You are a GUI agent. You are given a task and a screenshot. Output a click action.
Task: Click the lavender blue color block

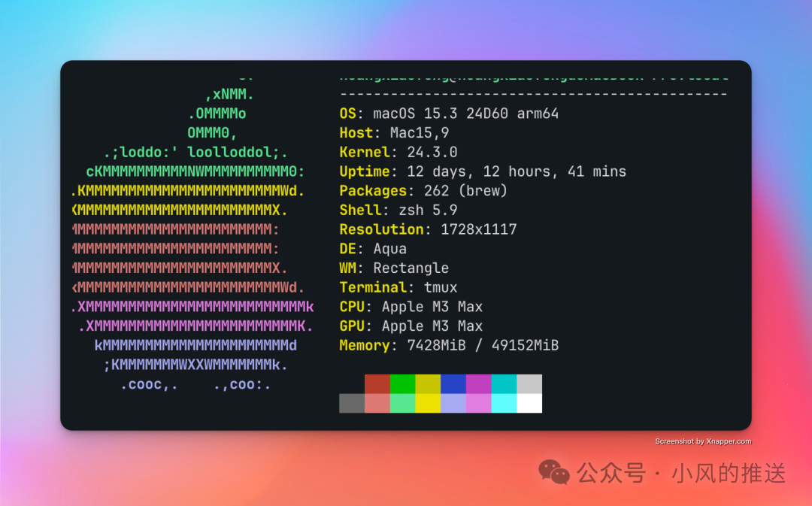click(453, 404)
